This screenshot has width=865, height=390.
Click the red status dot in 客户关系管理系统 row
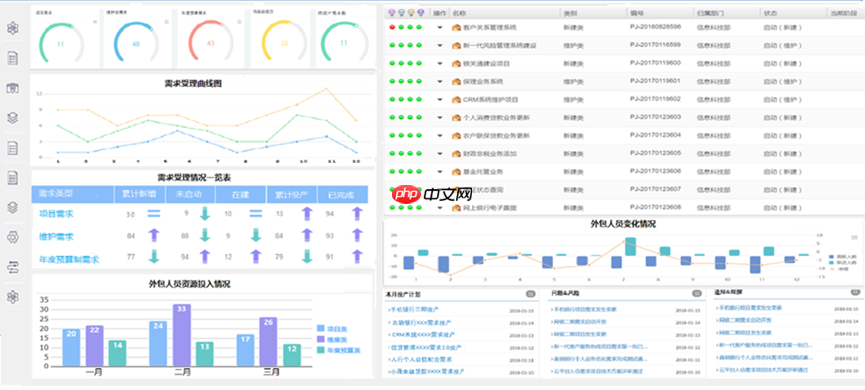392,27
